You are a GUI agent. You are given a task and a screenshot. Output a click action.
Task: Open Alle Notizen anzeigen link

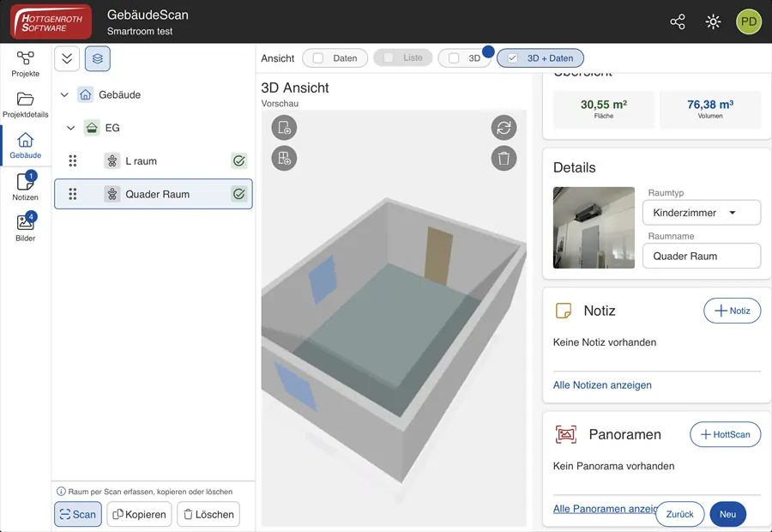click(602, 385)
